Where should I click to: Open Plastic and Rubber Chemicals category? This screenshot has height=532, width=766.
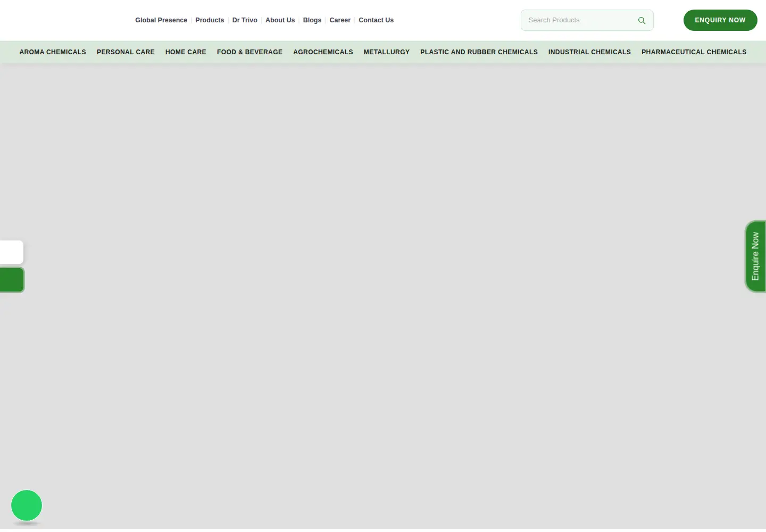tap(479, 52)
